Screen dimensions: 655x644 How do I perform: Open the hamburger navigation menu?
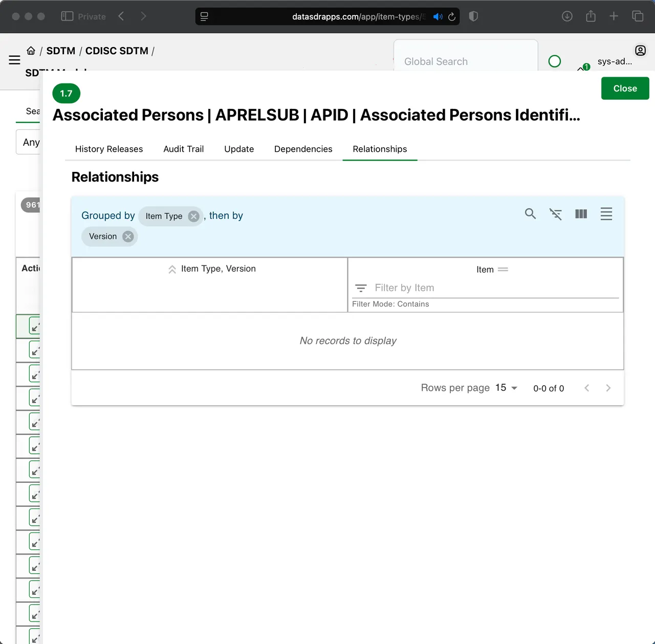tap(14, 60)
